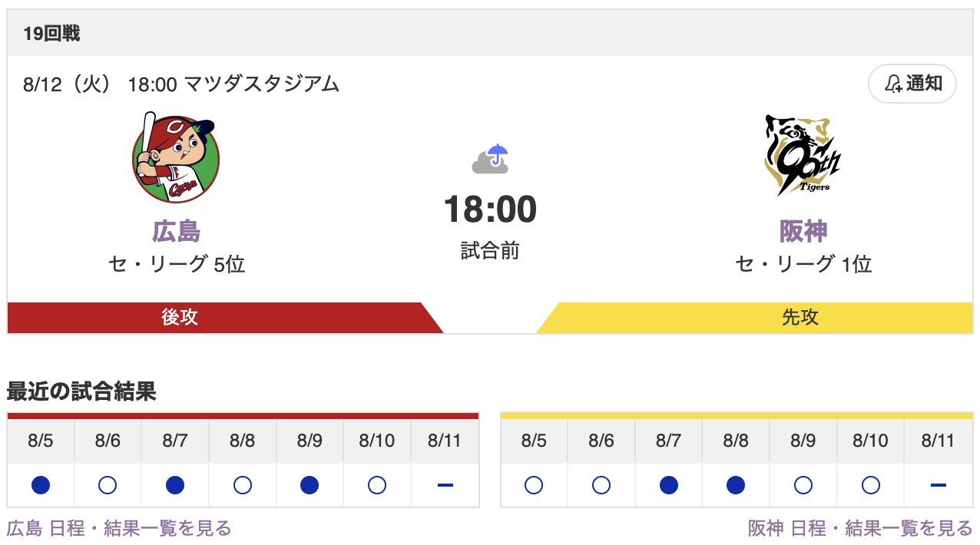Click the Hanshin Tigers 90th anniversary logo

(802, 154)
